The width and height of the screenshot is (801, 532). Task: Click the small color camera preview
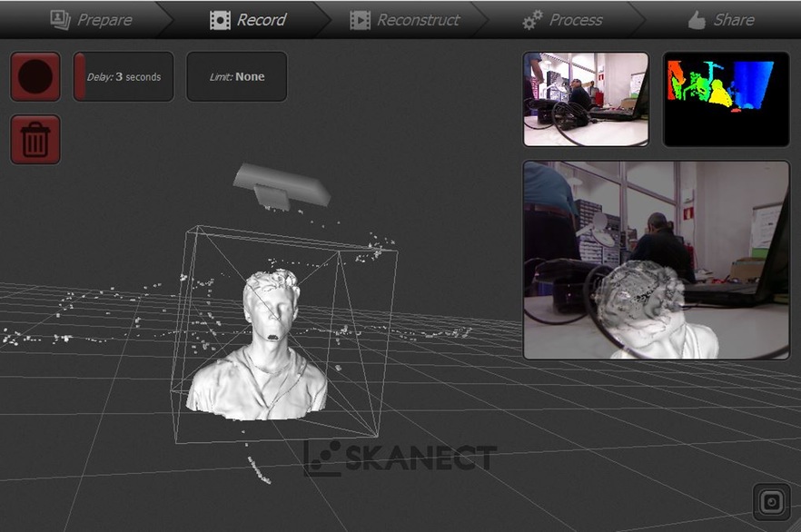(x=586, y=99)
